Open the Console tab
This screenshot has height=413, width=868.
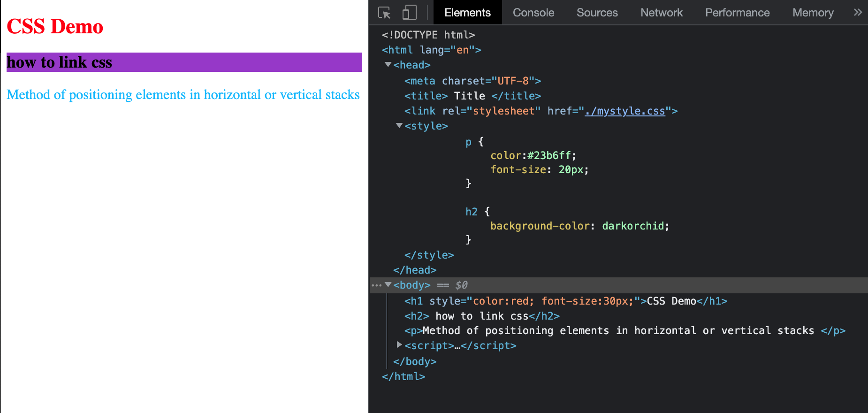pyautogui.click(x=533, y=13)
